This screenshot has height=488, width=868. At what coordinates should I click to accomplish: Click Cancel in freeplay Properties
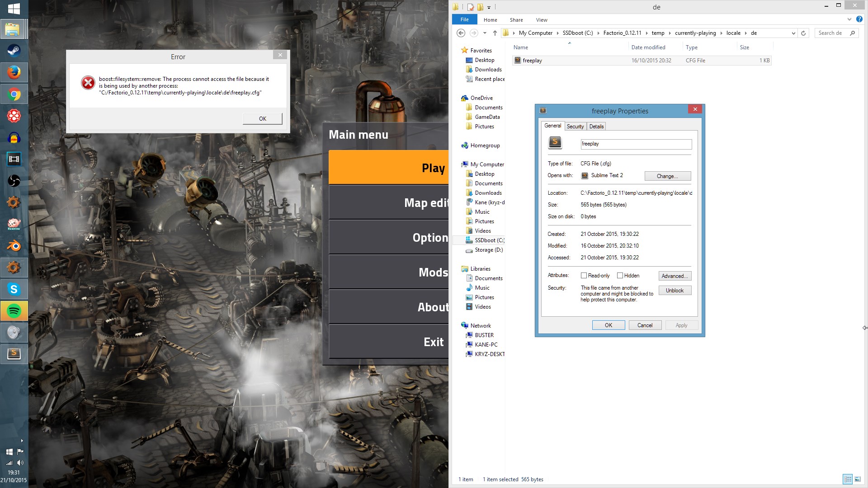pos(645,325)
